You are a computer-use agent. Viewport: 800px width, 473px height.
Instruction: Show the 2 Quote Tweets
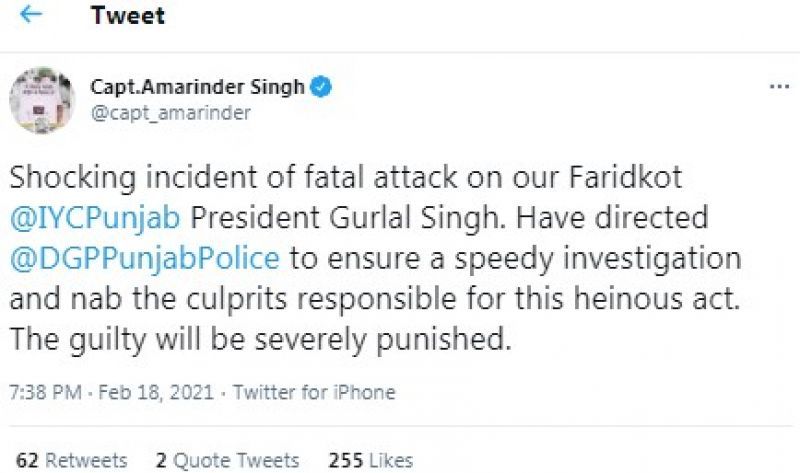227,460
